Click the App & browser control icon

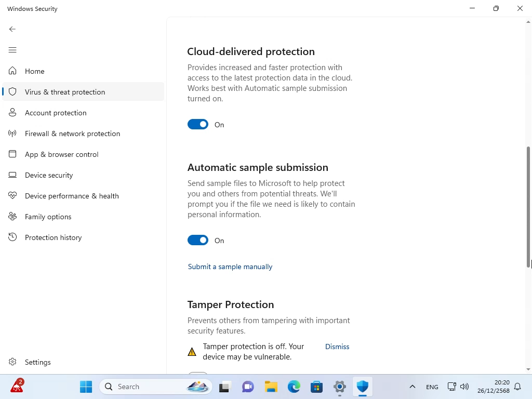[x=13, y=154]
